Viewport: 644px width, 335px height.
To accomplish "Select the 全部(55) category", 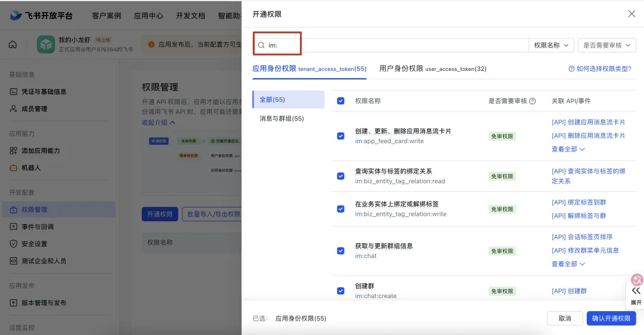I will pos(289,100).
